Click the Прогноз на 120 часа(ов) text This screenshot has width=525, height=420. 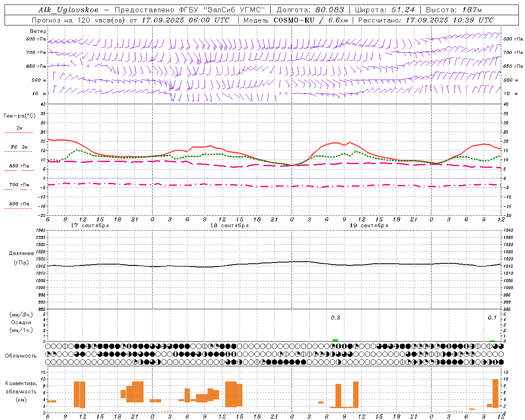[79, 20]
